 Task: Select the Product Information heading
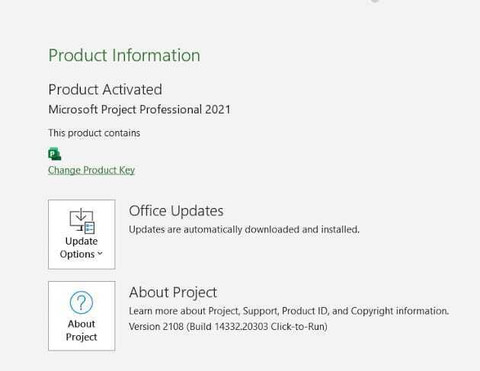124,55
